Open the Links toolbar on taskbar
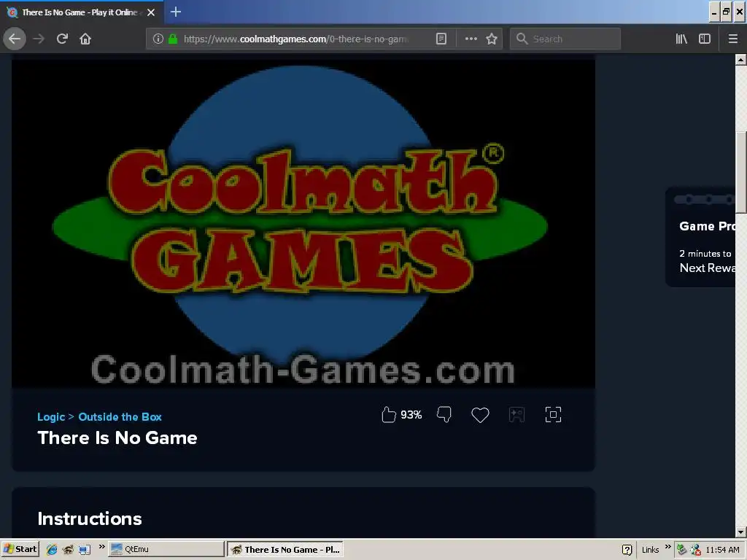Viewport: 747px width, 560px height. coord(650,550)
